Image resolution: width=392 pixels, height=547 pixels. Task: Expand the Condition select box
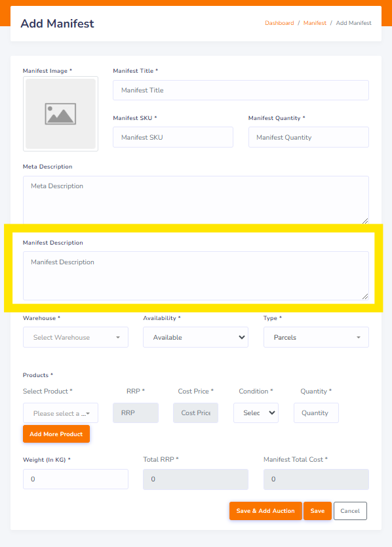[x=256, y=413]
